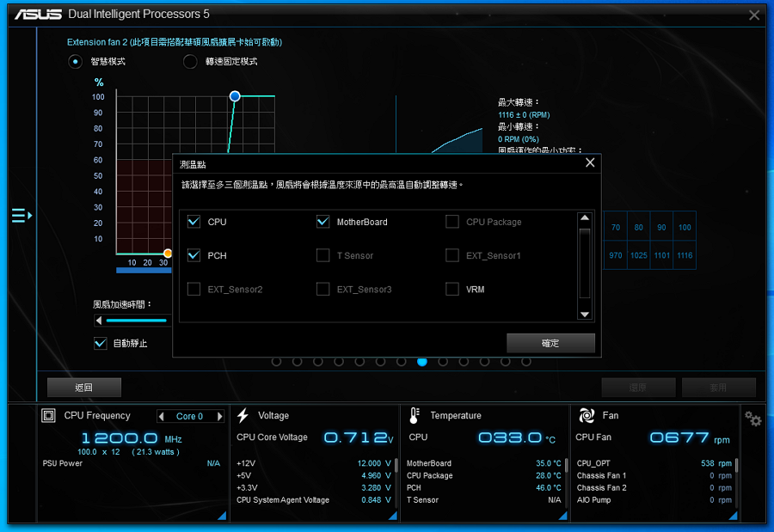Viewport: 774px width, 532px height.
Task: Click the fan speed-up time slider left arrow
Action: [99, 321]
